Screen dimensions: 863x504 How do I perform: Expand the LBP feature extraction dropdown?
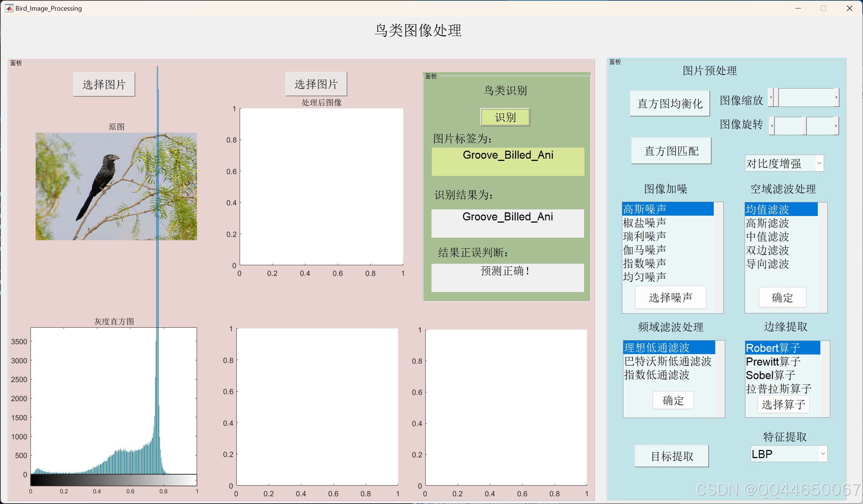823,454
